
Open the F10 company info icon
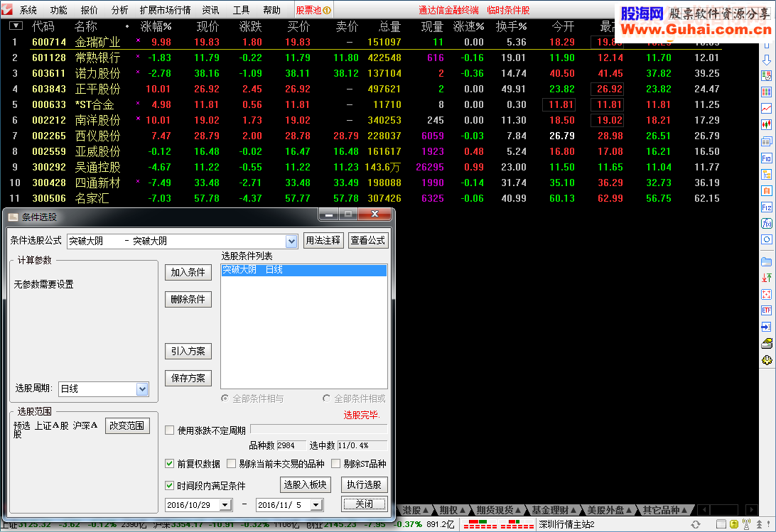pos(767,158)
